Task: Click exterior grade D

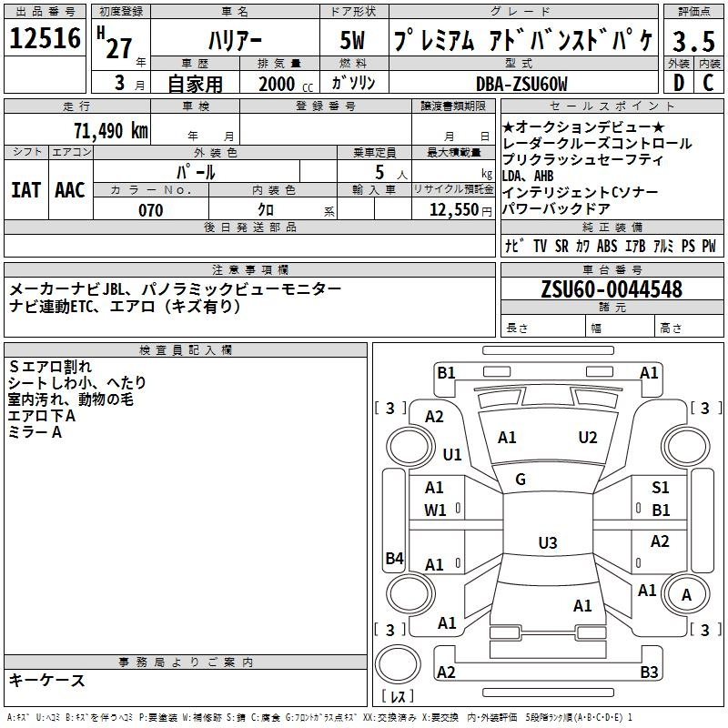Action: point(679,83)
